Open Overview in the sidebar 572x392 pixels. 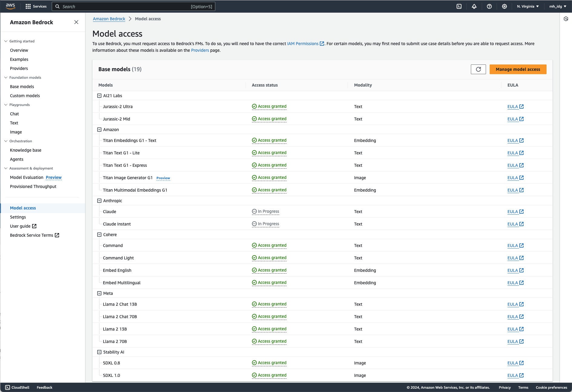pos(19,50)
